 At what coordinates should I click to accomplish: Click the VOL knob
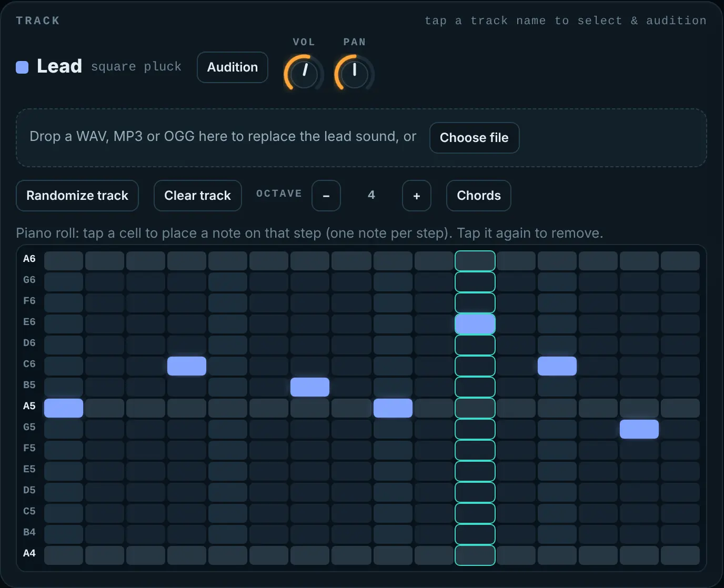(x=304, y=73)
